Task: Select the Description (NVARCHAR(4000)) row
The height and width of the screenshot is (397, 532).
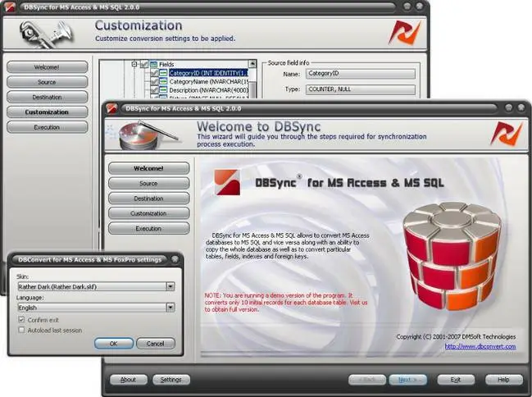Action: coord(209,90)
